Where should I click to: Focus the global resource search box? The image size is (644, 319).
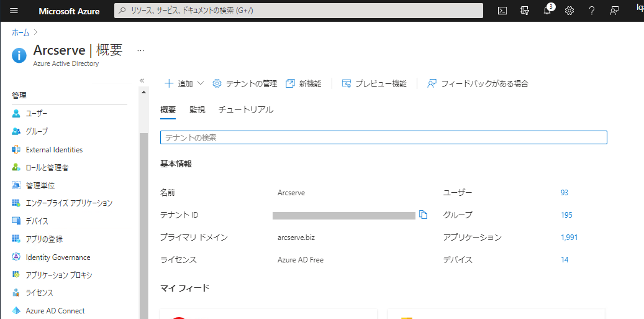[x=299, y=11]
